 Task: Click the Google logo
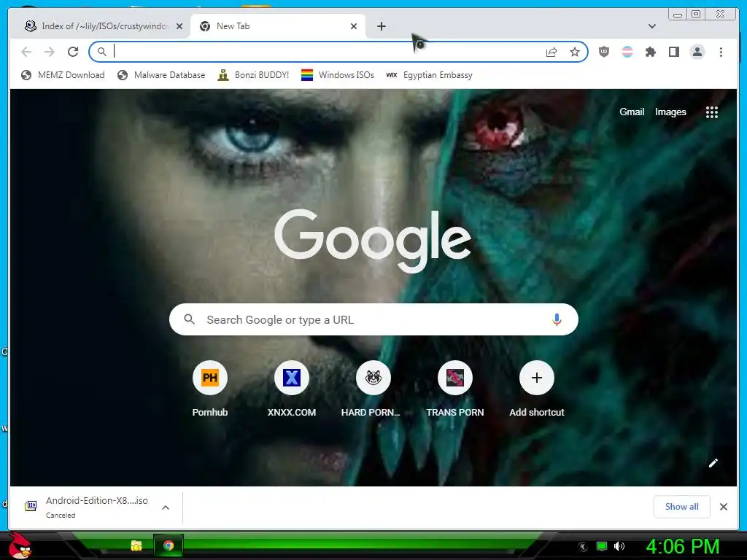(x=373, y=241)
